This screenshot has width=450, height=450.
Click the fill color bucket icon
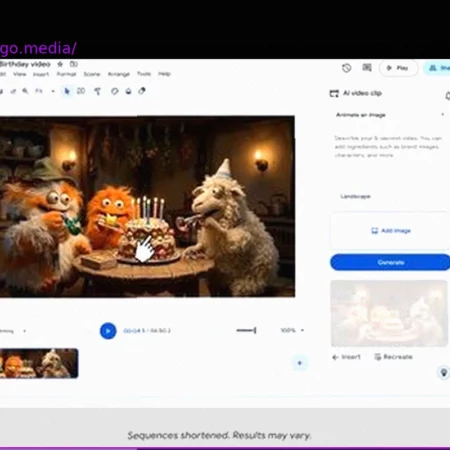pyautogui.click(x=128, y=91)
